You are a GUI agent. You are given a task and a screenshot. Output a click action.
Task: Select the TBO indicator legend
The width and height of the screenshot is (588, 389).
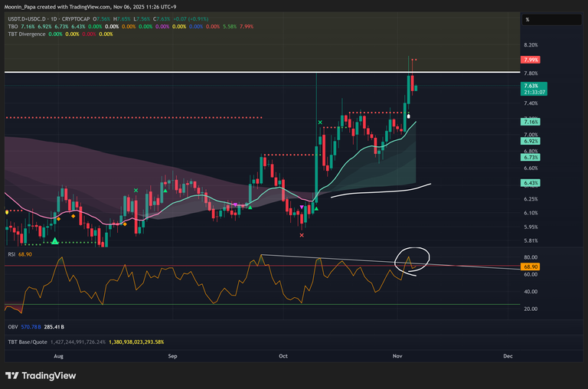pos(13,26)
